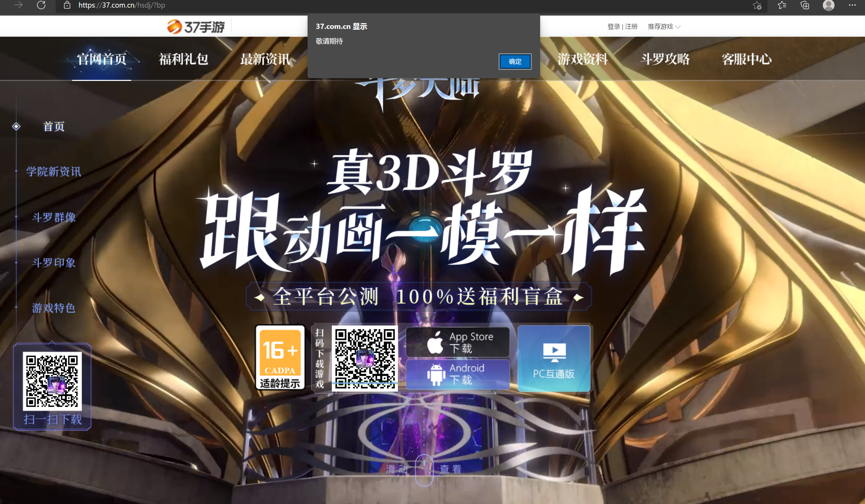Open the browser profile avatar

(828, 5)
